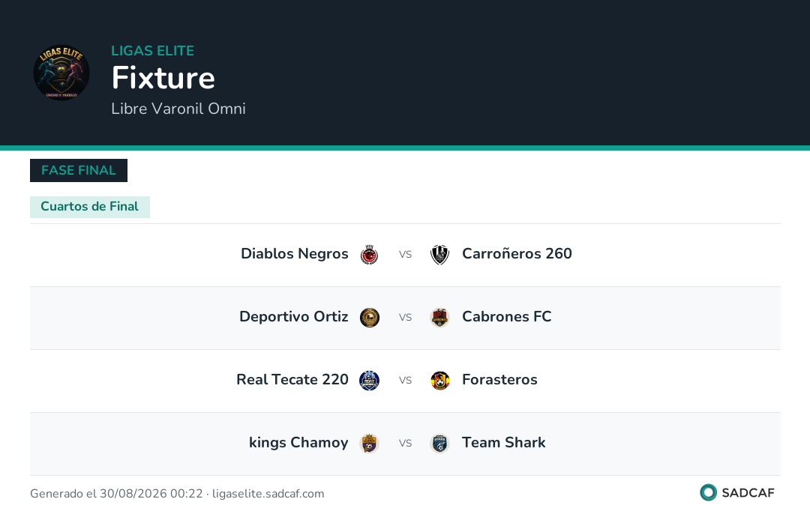Screen dimensions: 810x532
Task: Click the Fixture page title
Action: pos(163,78)
